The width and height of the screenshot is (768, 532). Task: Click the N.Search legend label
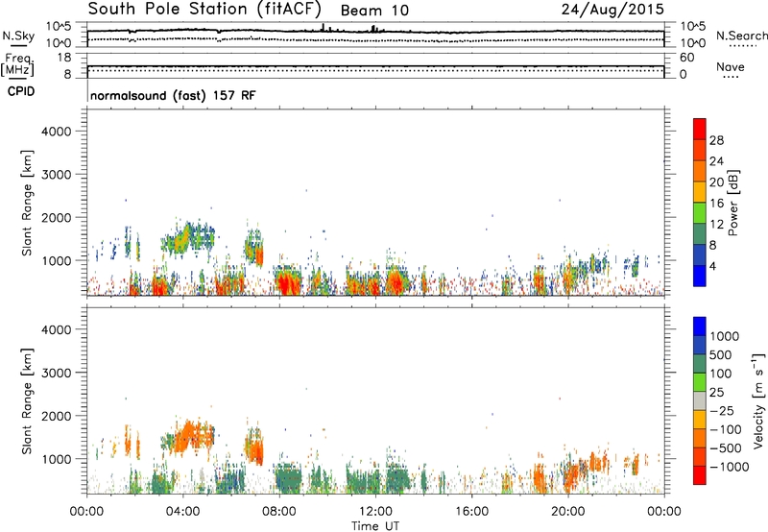[x=742, y=36]
